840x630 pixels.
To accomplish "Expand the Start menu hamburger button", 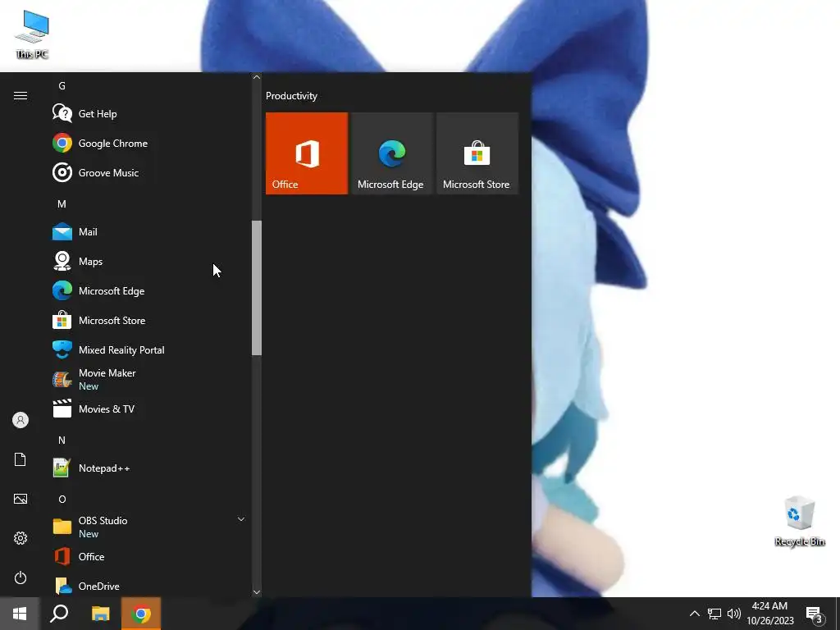I will pyautogui.click(x=21, y=95).
